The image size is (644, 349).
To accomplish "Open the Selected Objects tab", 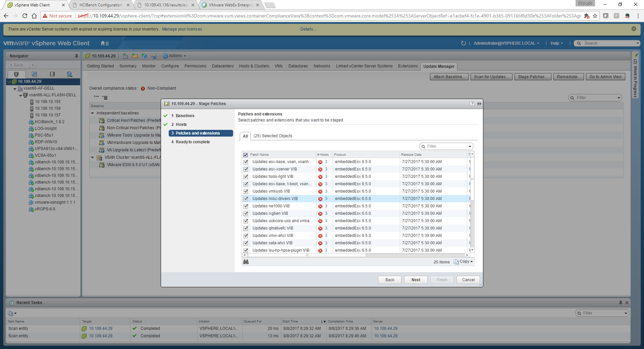I will pyautogui.click(x=272, y=136).
